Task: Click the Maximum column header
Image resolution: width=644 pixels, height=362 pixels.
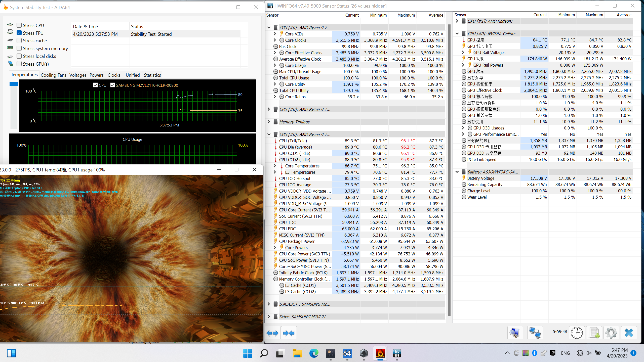Action: (x=406, y=15)
